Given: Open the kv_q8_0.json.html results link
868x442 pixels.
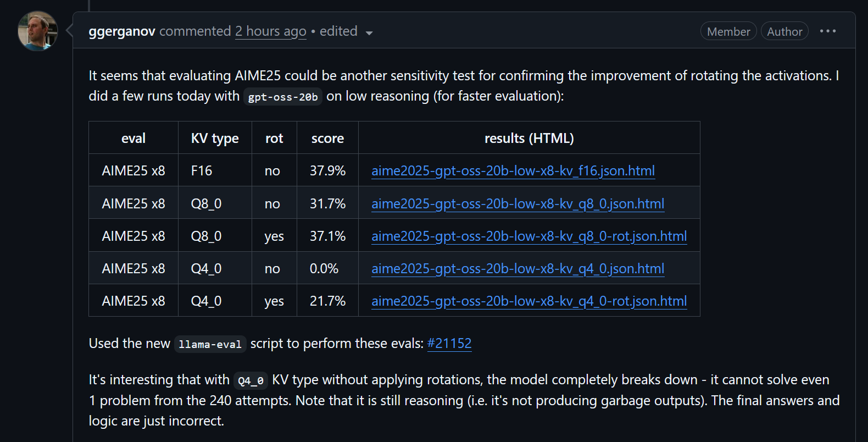Looking at the screenshot, I should pos(518,204).
